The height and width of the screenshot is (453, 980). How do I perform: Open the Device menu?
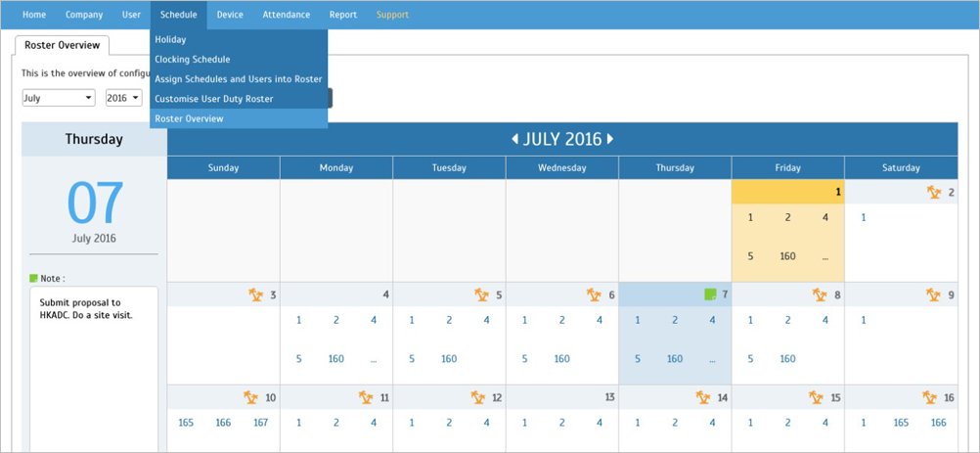click(230, 15)
